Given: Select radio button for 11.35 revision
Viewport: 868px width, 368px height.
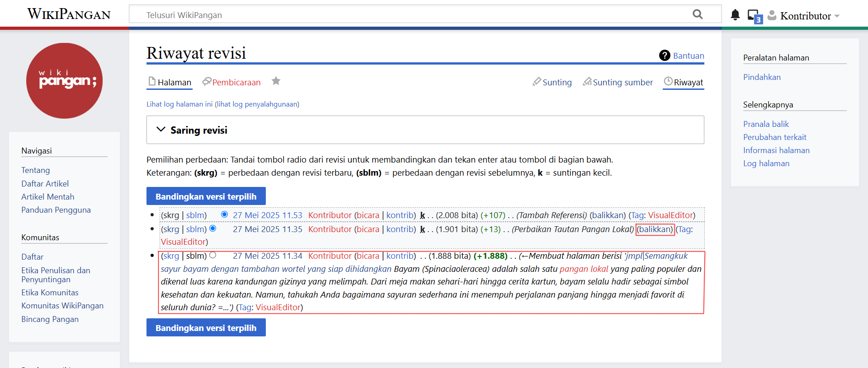Looking at the screenshot, I should tap(213, 228).
